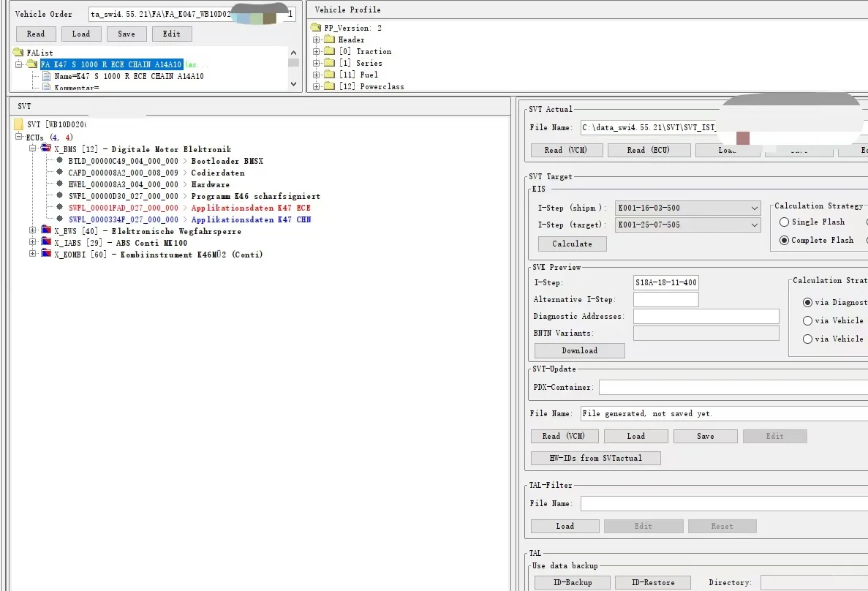The height and width of the screenshot is (591, 868).
Task: Click the bullet beside SWFL_0000334F entry
Action: [x=59, y=218]
